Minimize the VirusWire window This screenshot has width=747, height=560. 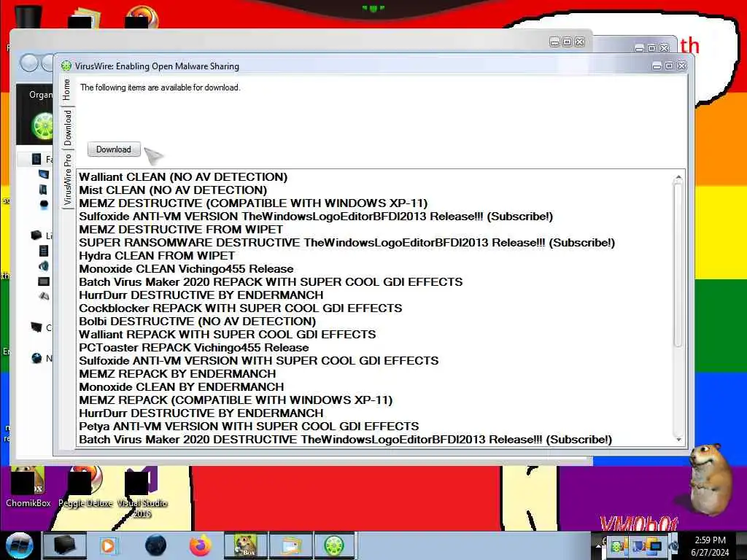[657, 66]
